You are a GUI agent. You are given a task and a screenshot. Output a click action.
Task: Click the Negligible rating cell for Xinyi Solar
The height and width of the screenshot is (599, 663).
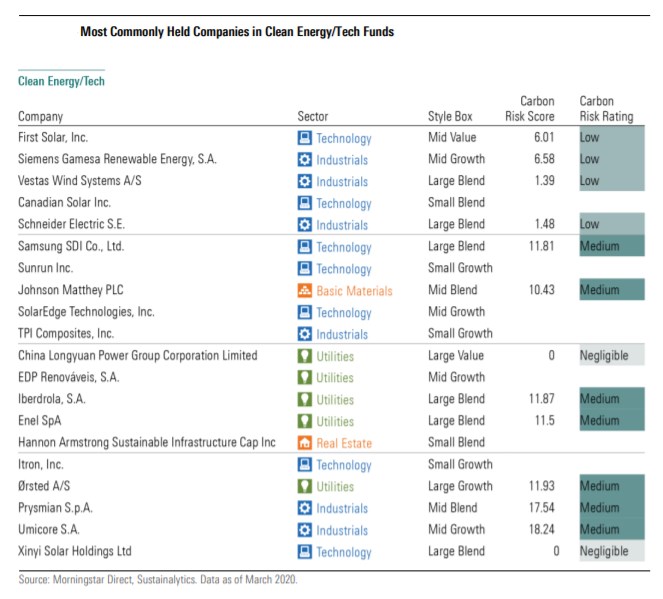611,552
